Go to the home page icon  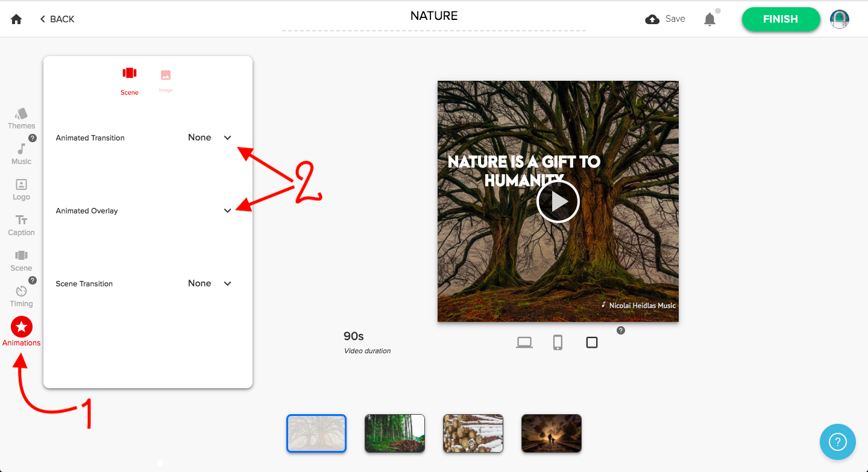pyautogui.click(x=16, y=19)
